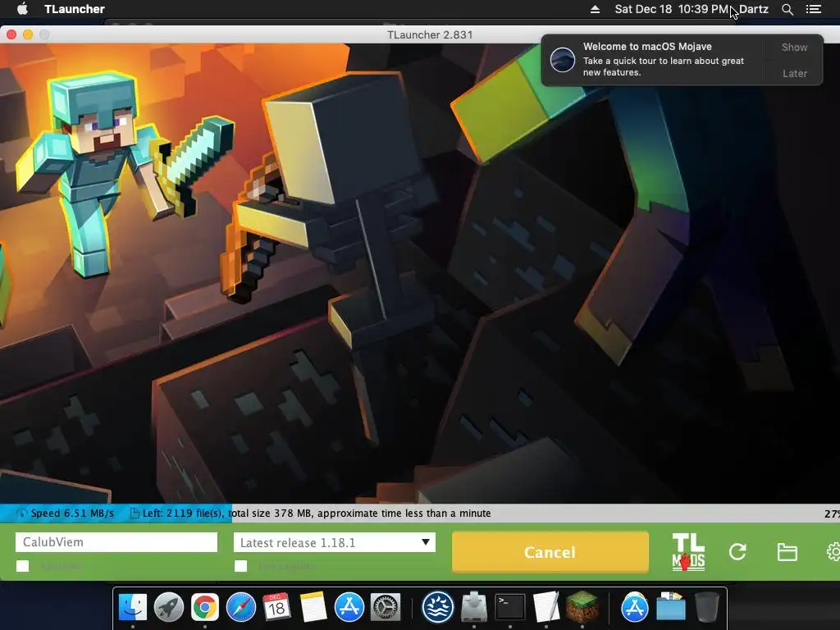840x630 pixels.
Task: Click the 'Welcome to macOS Mojave' notification text
Action: 647,47
